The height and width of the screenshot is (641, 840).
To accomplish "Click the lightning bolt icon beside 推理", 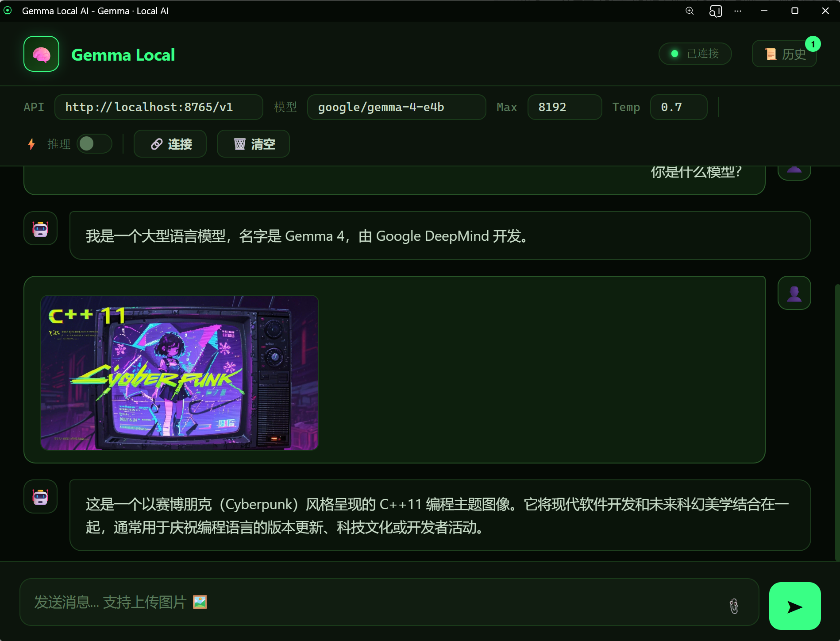I will pyautogui.click(x=31, y=144).
